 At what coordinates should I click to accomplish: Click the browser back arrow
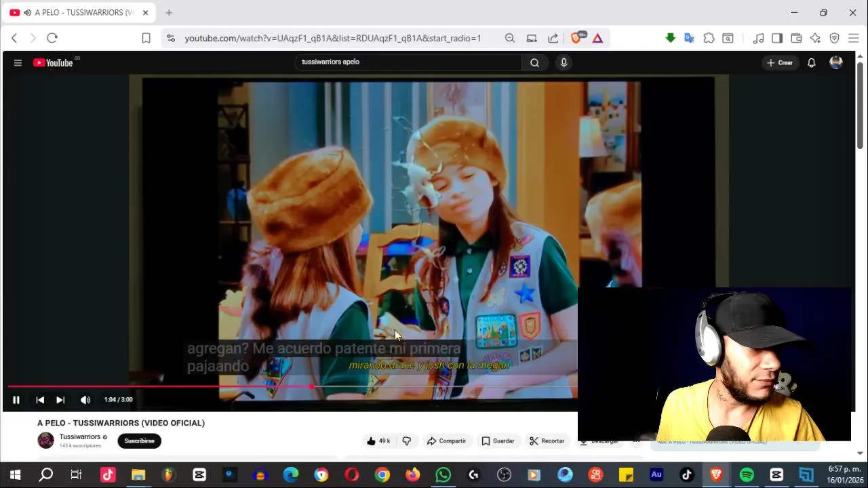pos(14,38)
